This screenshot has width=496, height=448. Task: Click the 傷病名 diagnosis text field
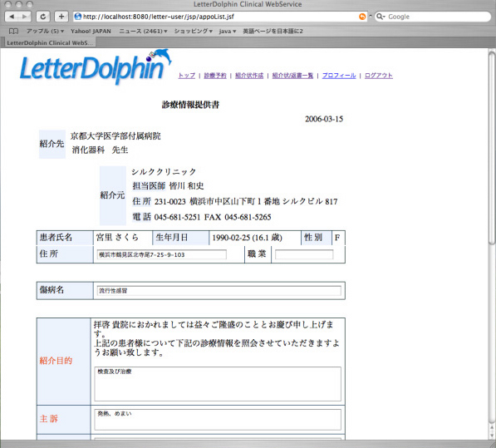click(x=219, y=290)
